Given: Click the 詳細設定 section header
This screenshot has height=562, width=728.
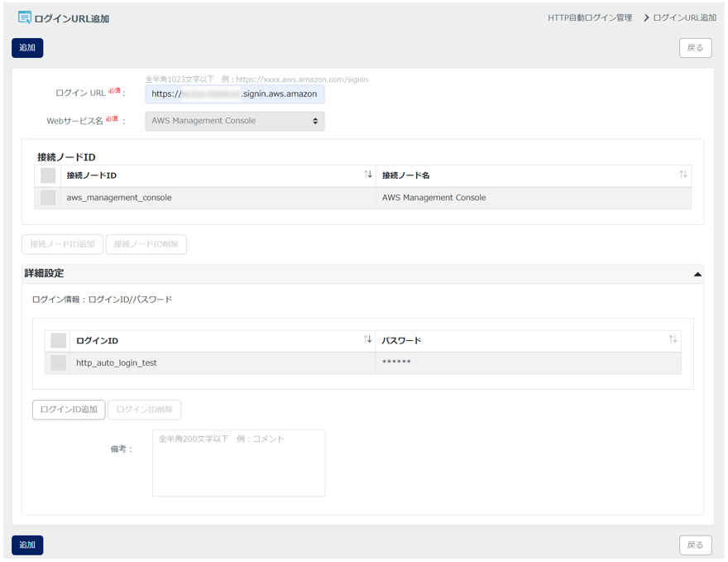Looking at the screenshot, I should [362, 274].
